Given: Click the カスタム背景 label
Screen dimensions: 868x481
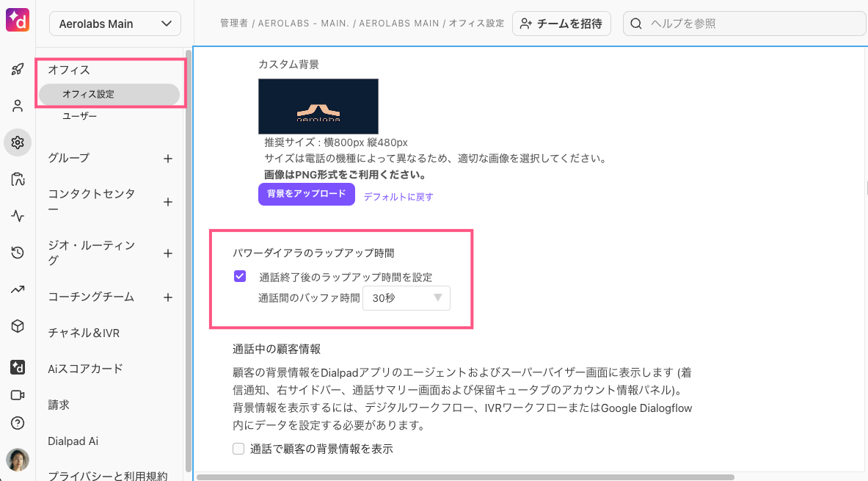Looking at the screenshot, I should [288, 65].
